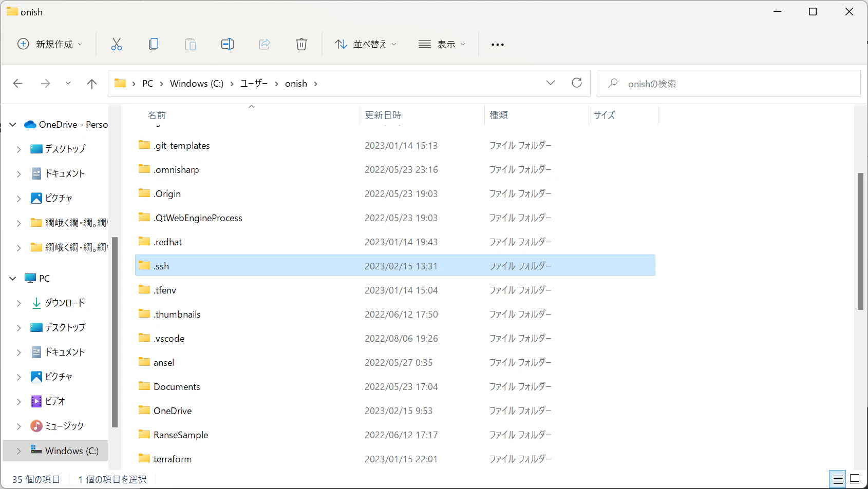Refresh the onish folder view
This screenshot has height=489, width=868.
click(x=577, y=83)
